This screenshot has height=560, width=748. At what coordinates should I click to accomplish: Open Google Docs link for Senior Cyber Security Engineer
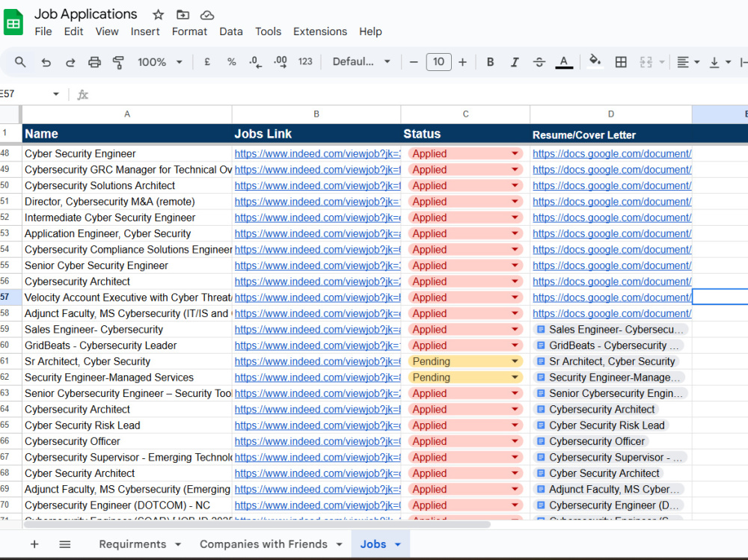pyautogui.click(x=612, y=265)
